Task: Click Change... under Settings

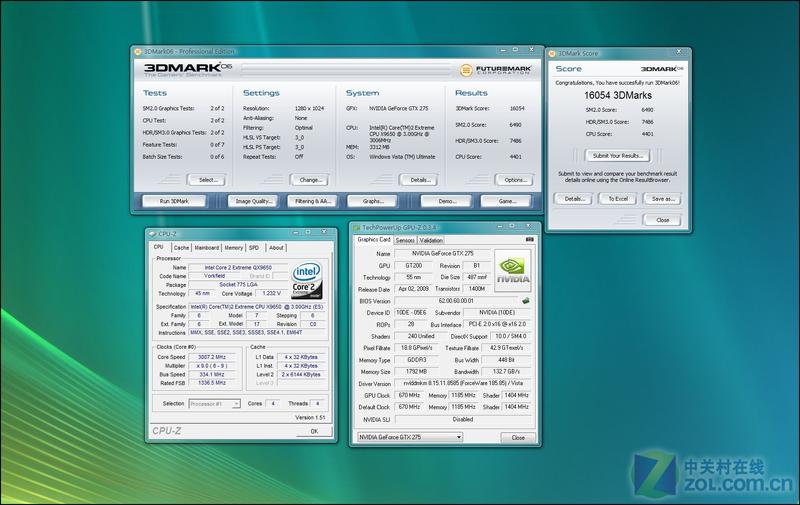Action: pyautogui.click(x=310, y=180)
